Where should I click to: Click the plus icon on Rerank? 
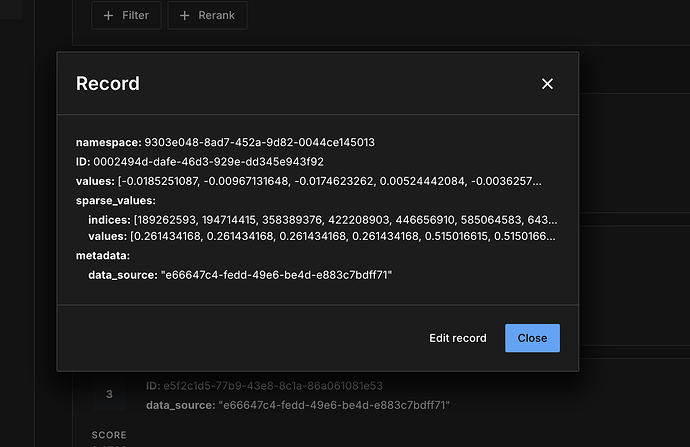click(x=185, y=16)
